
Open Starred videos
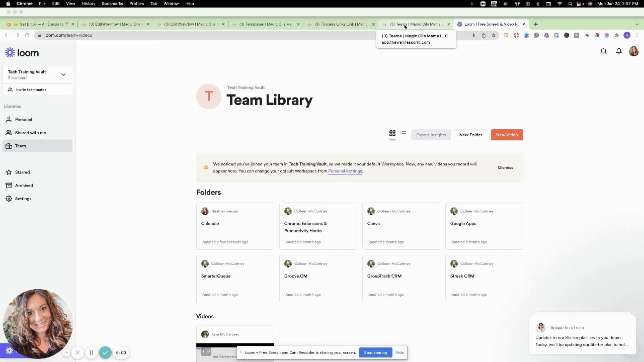(x=37, y=172)
